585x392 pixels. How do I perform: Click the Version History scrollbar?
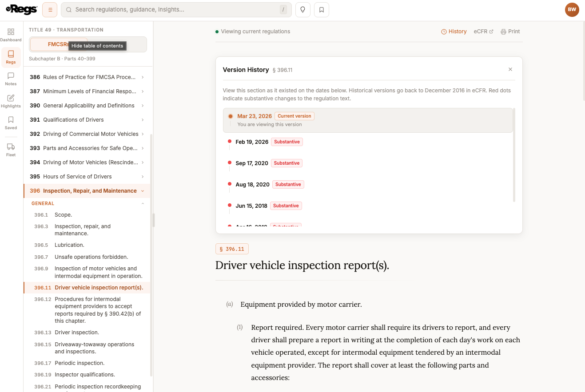(x=514, y=155)
